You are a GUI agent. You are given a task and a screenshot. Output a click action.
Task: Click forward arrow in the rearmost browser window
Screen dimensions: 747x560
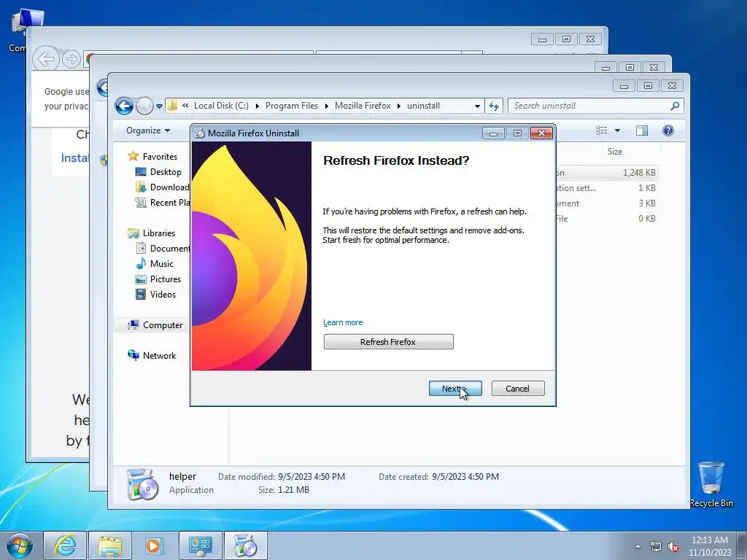(x=71, y=60)
